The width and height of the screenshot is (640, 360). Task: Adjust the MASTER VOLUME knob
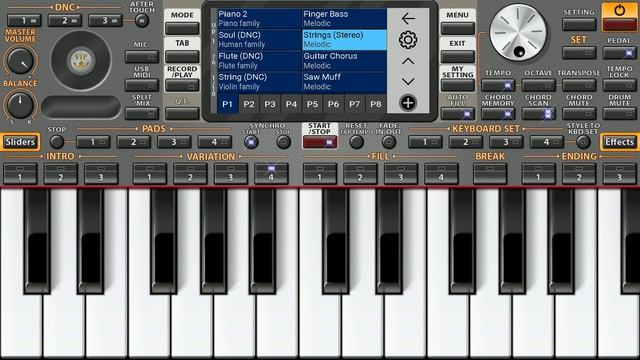(20, 60)
